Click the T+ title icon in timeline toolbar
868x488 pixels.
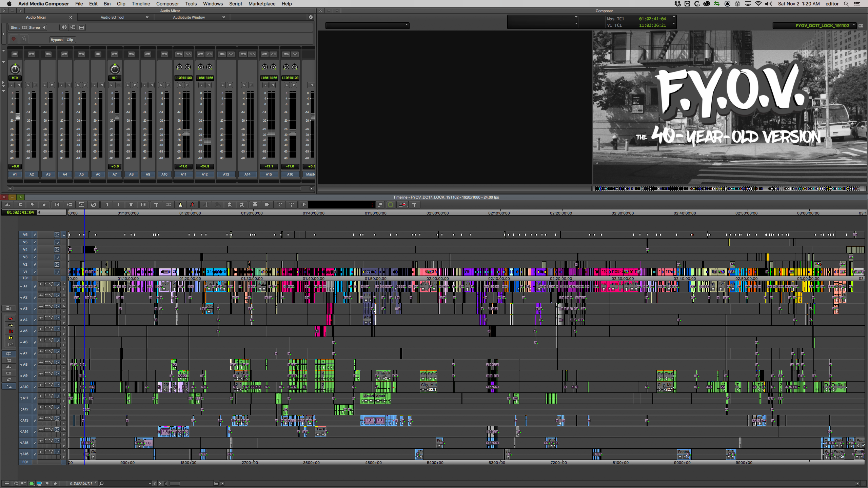[x=415, y=205]
